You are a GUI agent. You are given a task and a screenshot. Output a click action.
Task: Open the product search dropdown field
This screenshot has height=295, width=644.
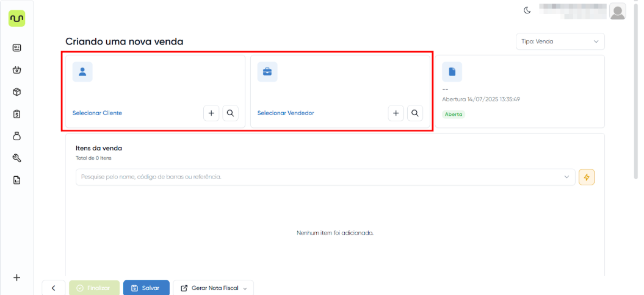325,177
